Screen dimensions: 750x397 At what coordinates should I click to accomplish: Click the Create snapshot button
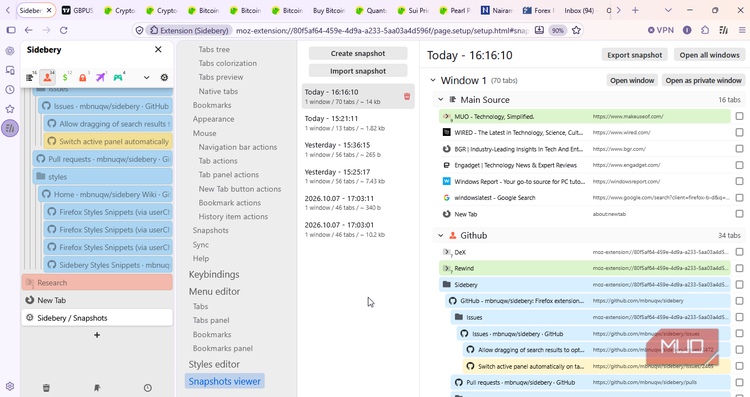click(x=358, y=54)
